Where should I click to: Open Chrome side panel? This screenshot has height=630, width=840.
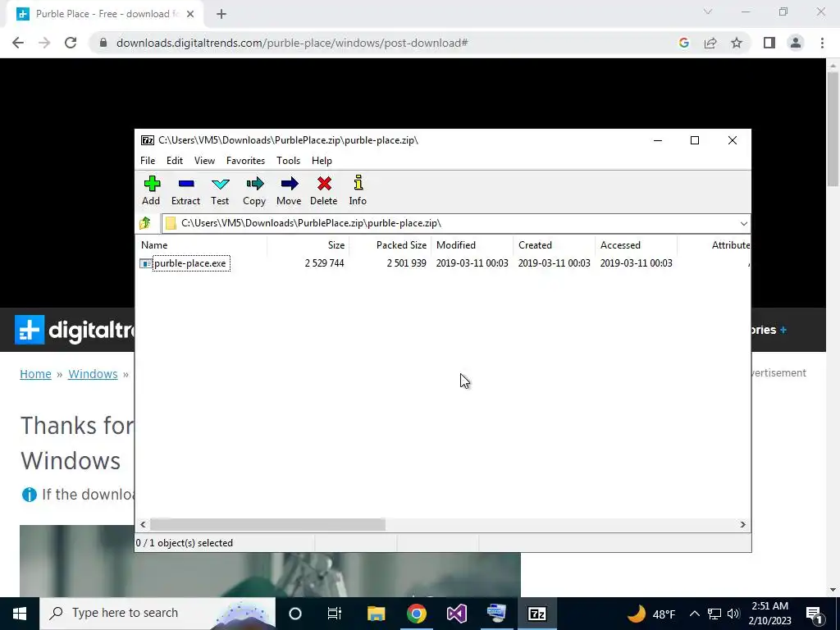[769, 43]
